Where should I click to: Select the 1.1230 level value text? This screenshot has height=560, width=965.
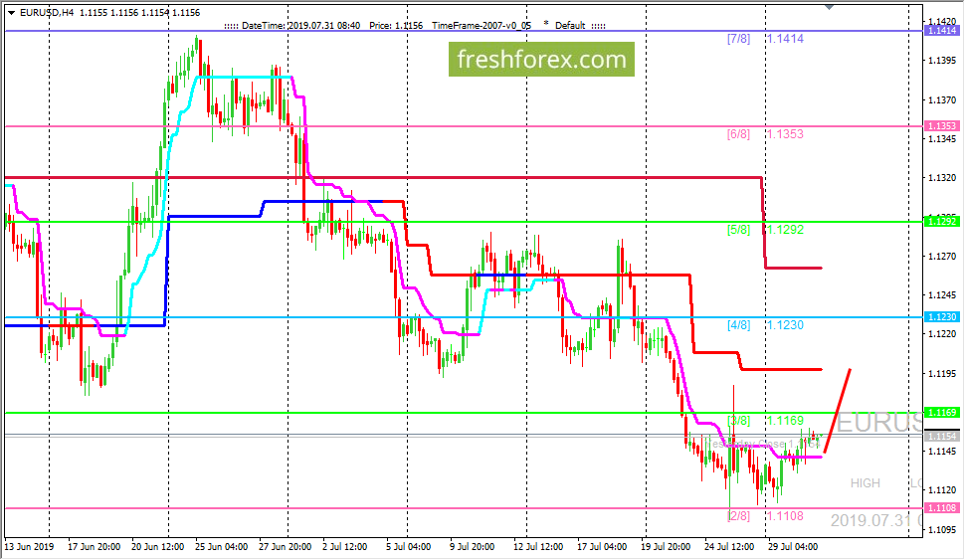point(785,325)
